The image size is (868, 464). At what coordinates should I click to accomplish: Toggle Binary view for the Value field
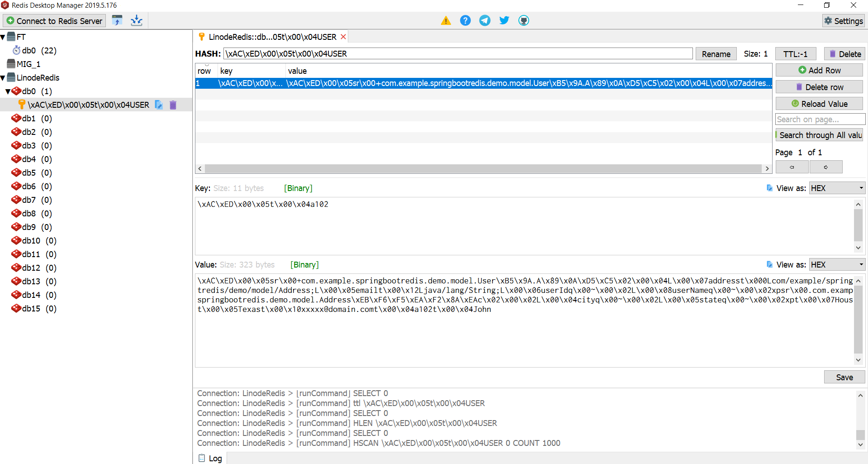click(304, 265)
